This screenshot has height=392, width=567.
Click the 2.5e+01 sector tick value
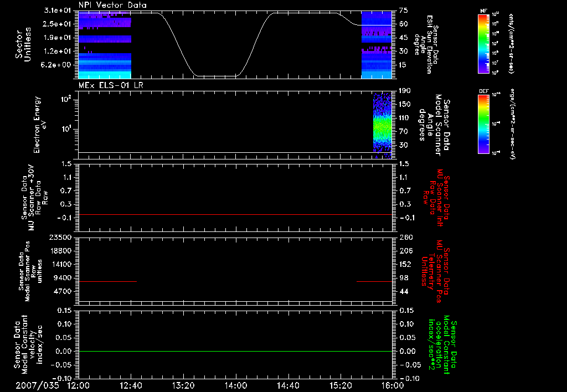pos(58,24)
